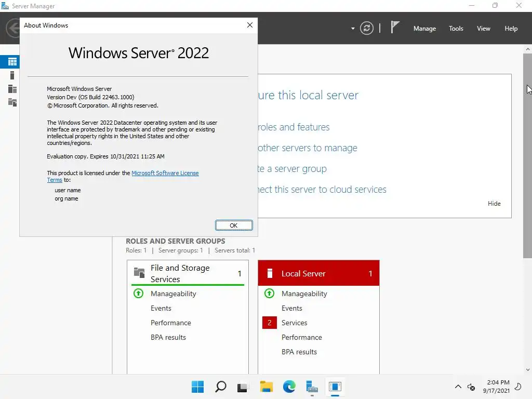The image size is (532, 399).
Task: Open the Dashboard icon in Server Manager sidebar
Action: tap(12, 62)
